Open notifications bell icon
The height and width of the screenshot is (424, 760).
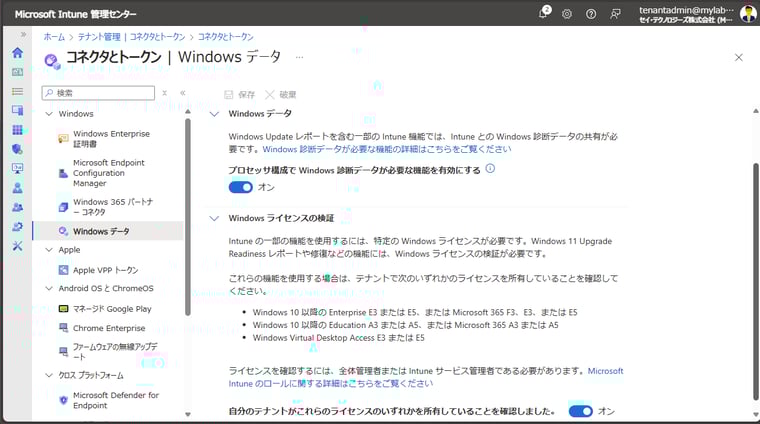click(544, 13)
